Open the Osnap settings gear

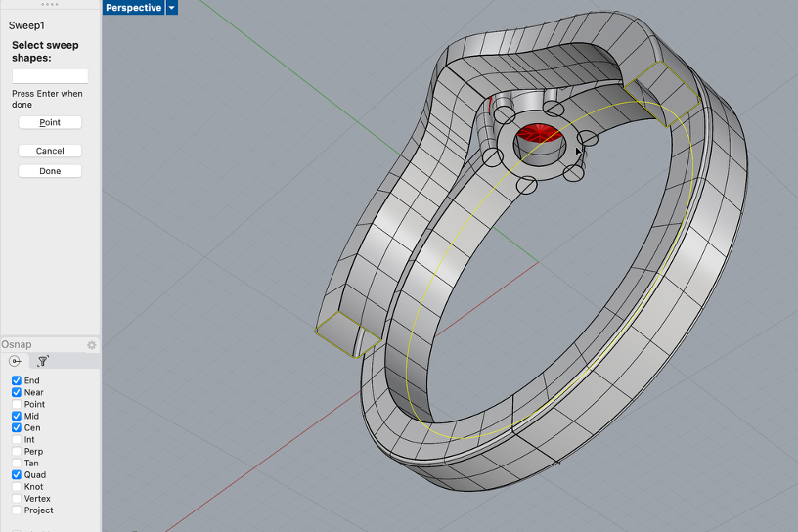click(x=92, y=345)
